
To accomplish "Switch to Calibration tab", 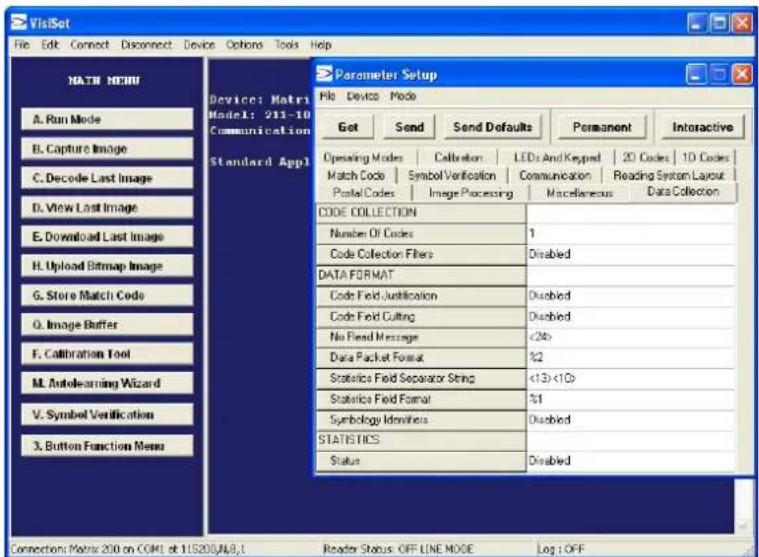I will pyautogui.click(x=458, y=157).
